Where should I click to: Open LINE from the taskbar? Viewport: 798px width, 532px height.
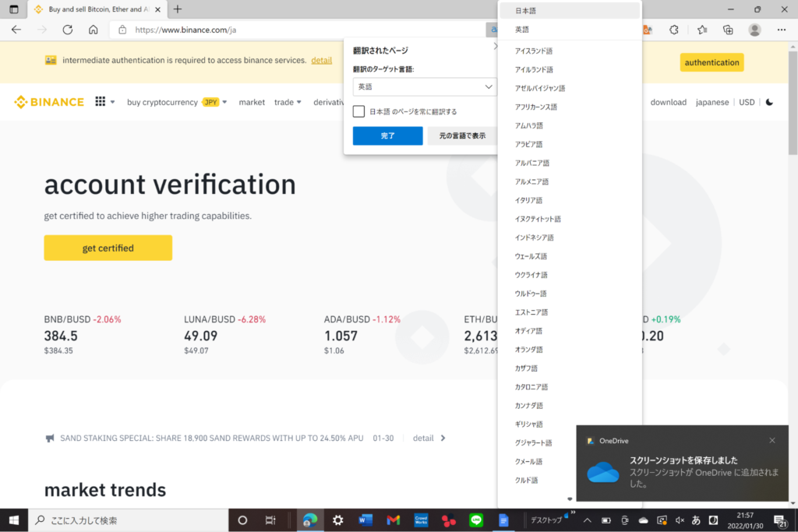(476, 520)
